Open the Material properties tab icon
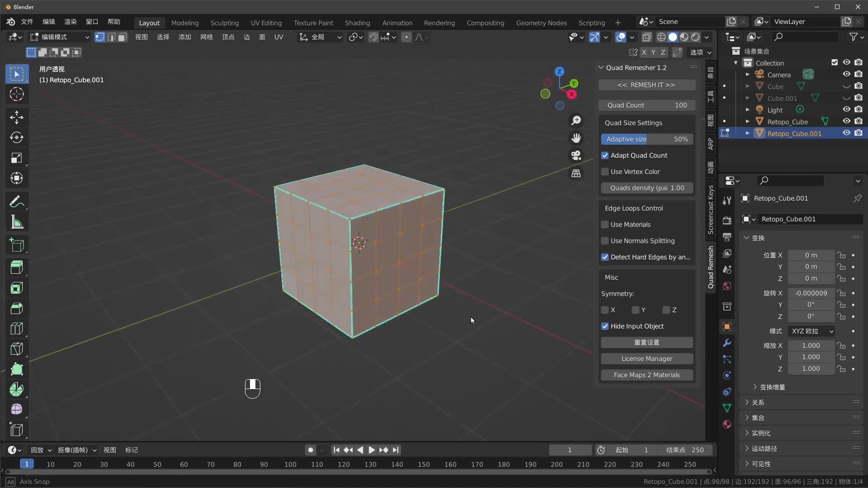This screenshot has width=868, height=488. (727, 424)
